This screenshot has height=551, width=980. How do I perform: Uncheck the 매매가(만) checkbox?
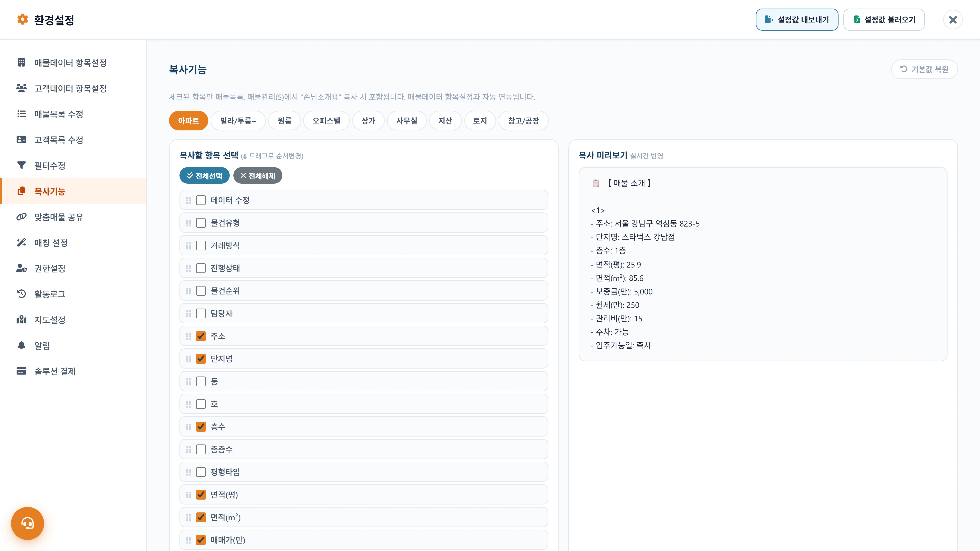pos(201,540)
